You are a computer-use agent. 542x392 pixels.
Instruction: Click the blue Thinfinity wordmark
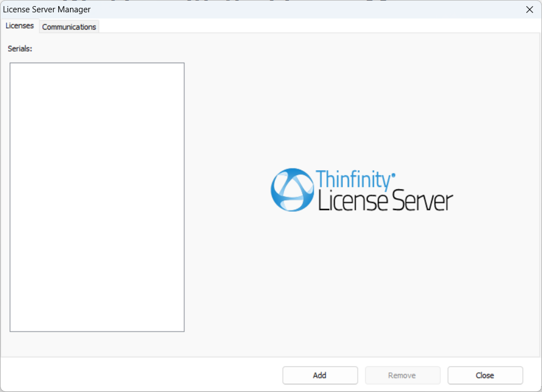353,179
